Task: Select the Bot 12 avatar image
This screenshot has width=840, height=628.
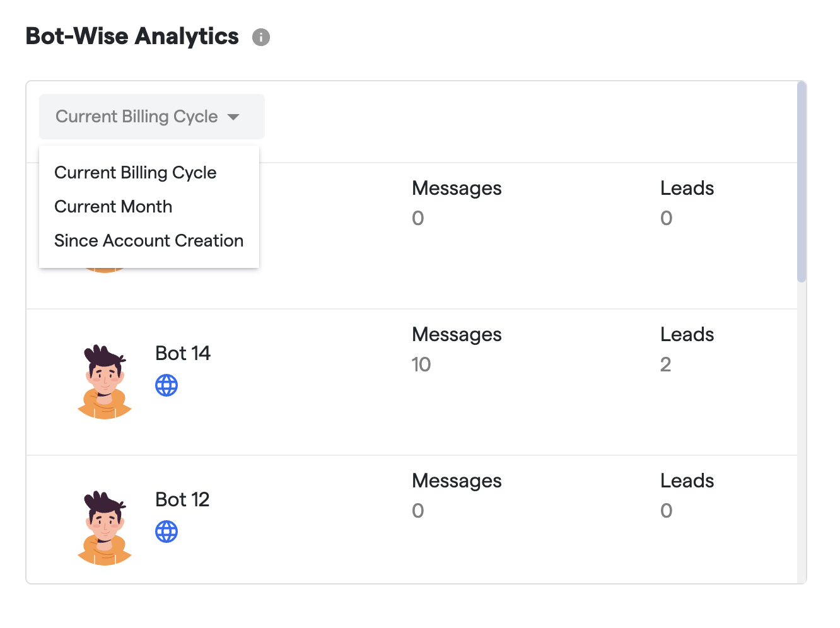Action: click(105, 528)
